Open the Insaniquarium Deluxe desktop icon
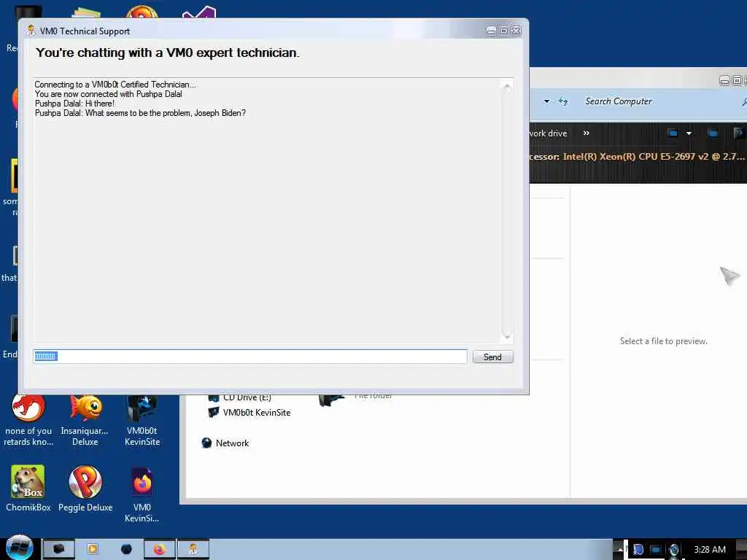Screen dimensions: 747x560 (85, 421)
